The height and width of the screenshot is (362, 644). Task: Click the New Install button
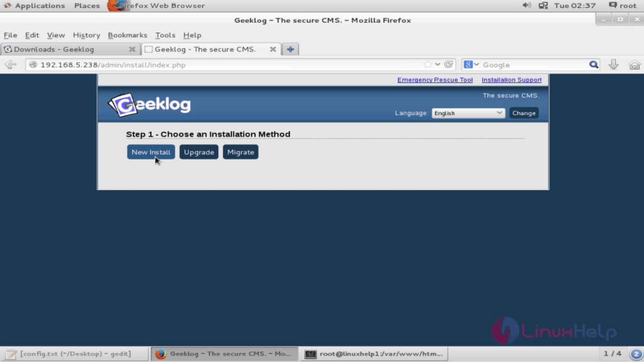click(151, 152)
